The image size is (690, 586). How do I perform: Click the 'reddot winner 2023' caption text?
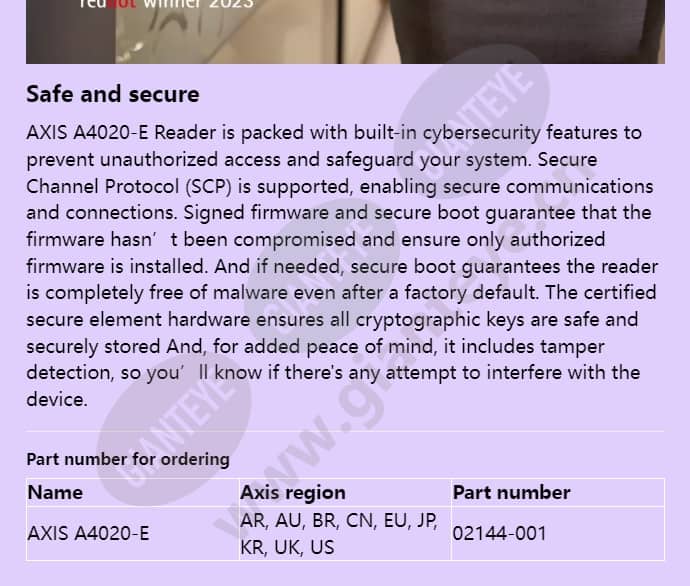point(166,4)
